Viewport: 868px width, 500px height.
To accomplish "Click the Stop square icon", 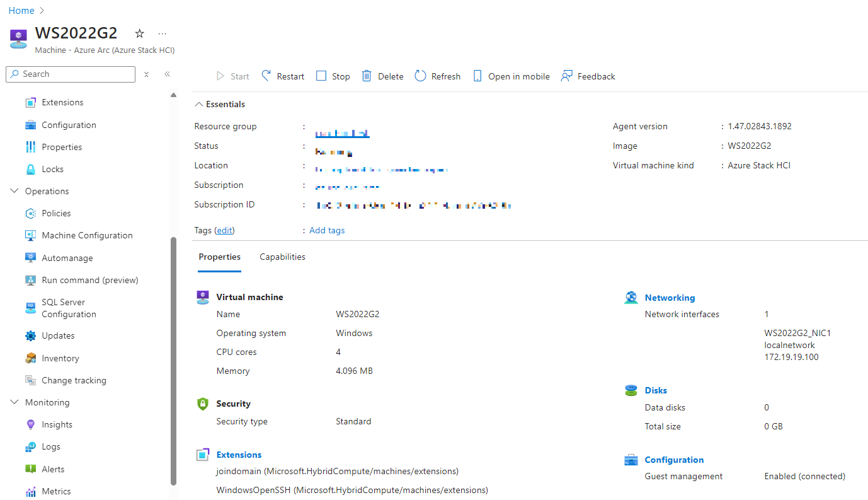I will pos(321,76).
